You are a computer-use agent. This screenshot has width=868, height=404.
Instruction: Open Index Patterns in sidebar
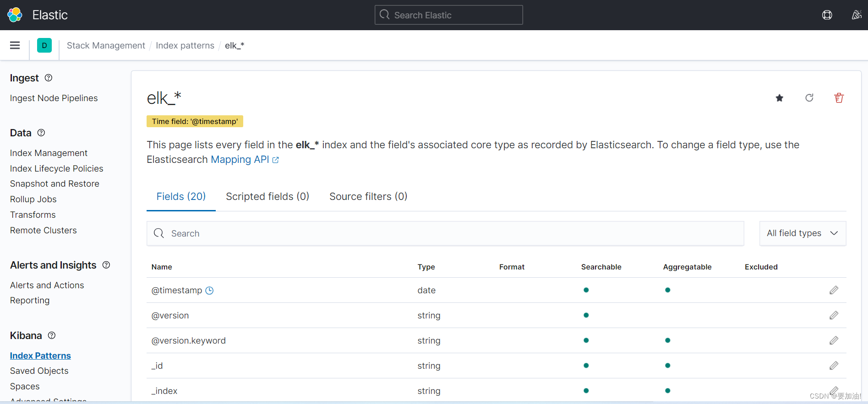pos(40,356)
